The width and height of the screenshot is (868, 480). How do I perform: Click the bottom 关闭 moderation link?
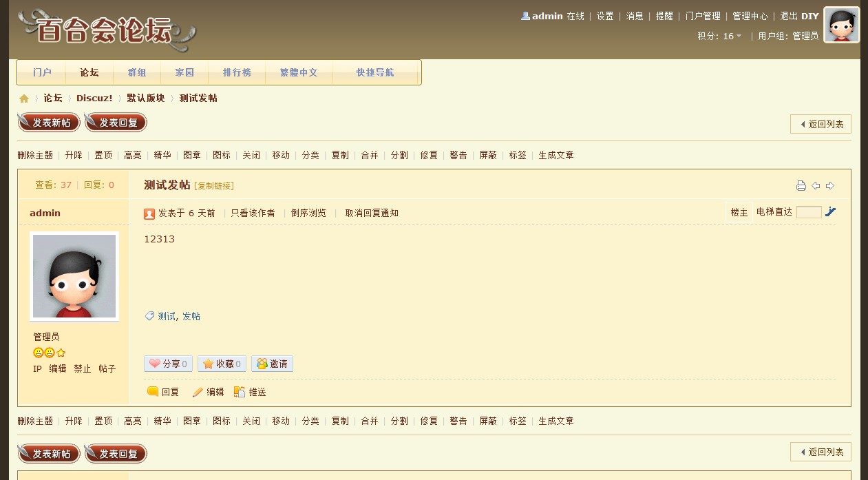pyautogui.click(x=251, y=421)
